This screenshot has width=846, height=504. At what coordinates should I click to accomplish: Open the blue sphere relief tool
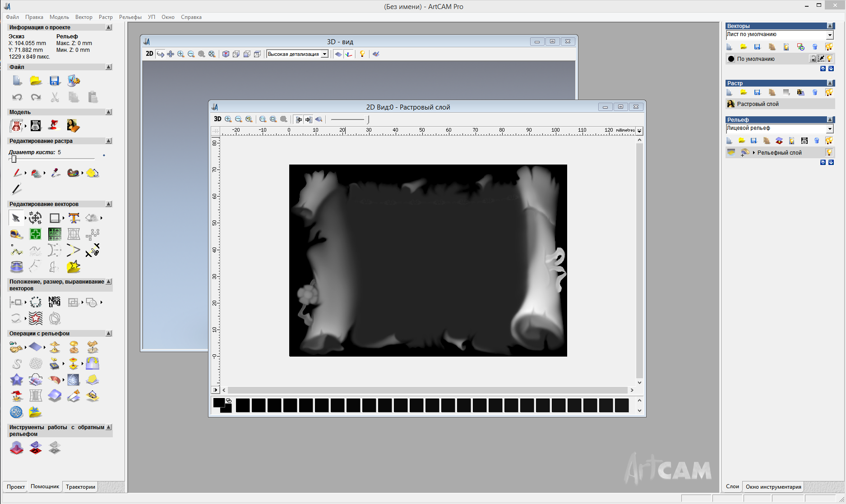[16, 412]
